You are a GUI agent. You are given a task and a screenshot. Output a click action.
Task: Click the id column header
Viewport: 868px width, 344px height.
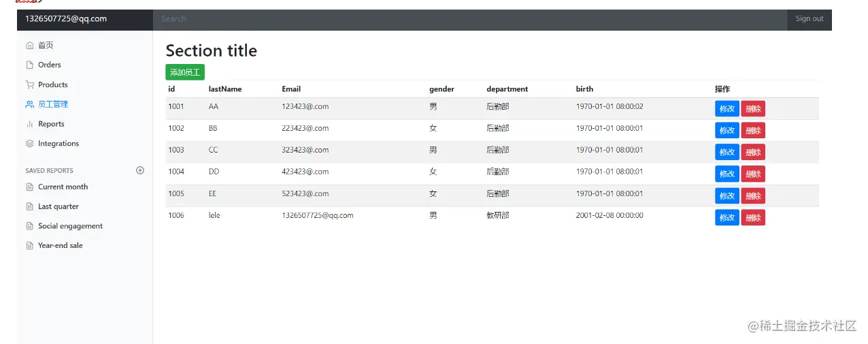pyautogui.click(x=171, y=89)
